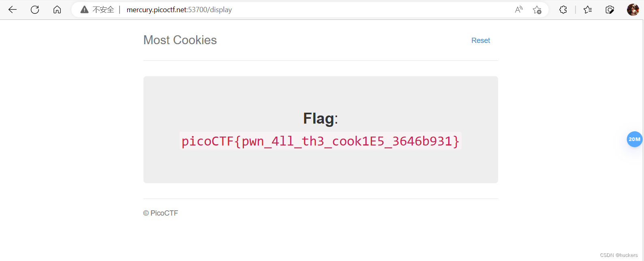The width and height of the screenshot is (644, 261).
Task: Open the Favorites list
Action: point(588,9)
